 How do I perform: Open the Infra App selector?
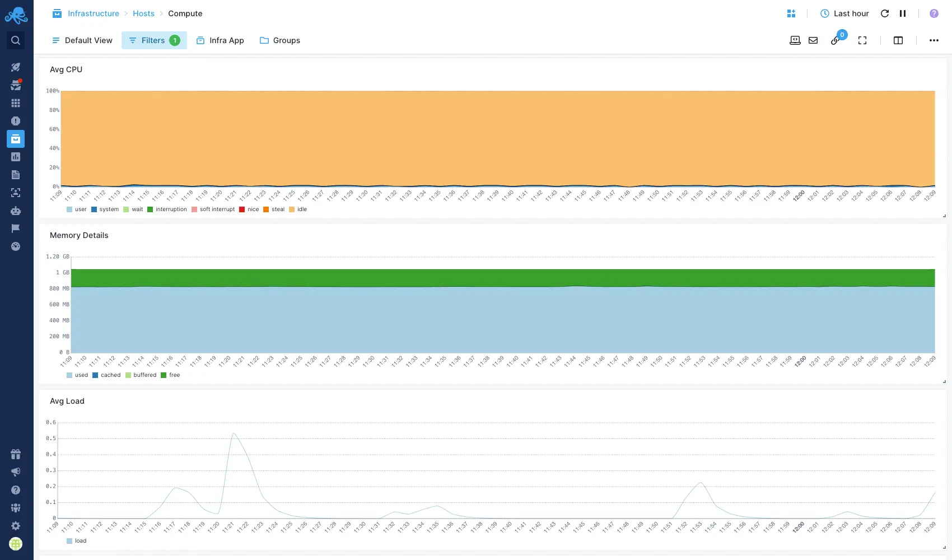click(220, 40)
